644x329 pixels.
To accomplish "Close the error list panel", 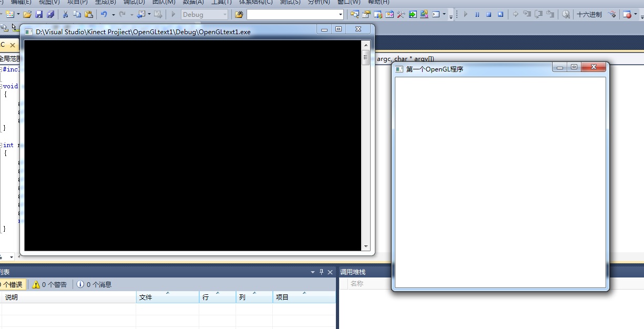I will click(x=330, y=272).
